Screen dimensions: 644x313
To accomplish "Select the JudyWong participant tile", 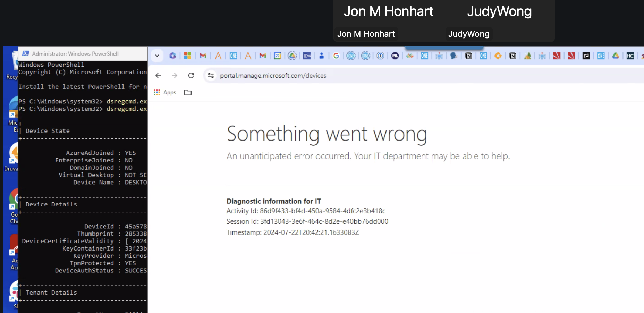I will (499, 21).
